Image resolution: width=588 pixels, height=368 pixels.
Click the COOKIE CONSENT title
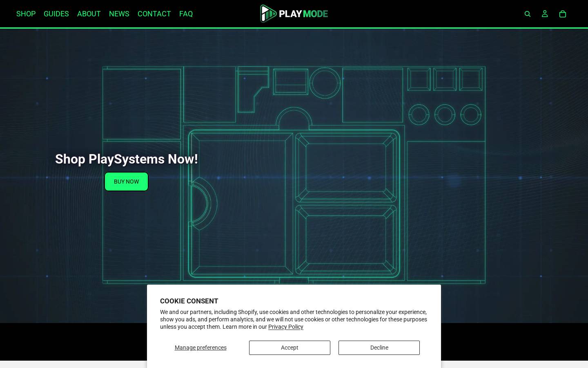(x=189, y=301)
